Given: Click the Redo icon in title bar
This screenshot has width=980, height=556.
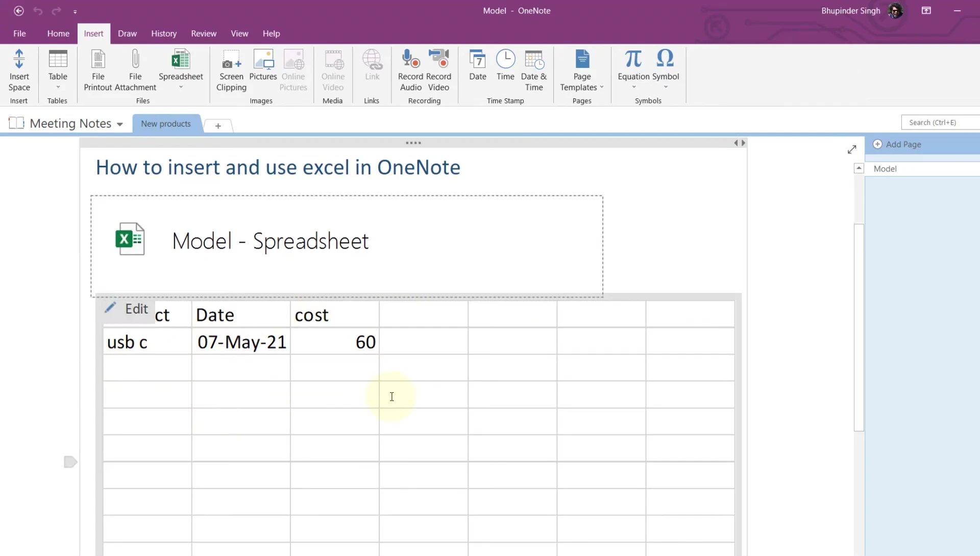Looking at the screenshot, I should (x=57, y=11).
